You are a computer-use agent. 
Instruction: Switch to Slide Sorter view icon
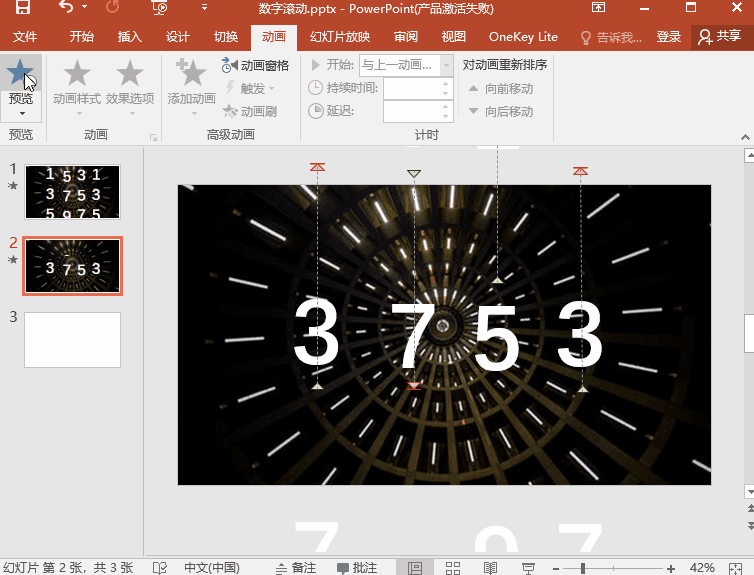(x=452, y=568)
